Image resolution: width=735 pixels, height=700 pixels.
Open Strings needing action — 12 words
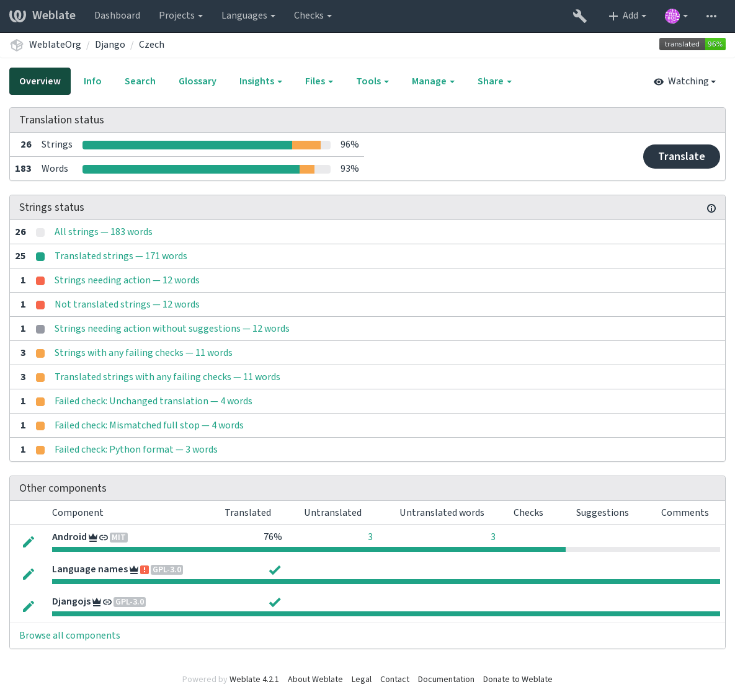(127, 280)
